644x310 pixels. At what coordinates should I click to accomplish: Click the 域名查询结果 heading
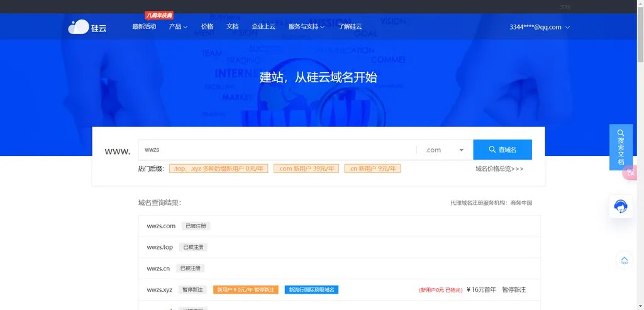pyautogui.click(x=160, y=202)
